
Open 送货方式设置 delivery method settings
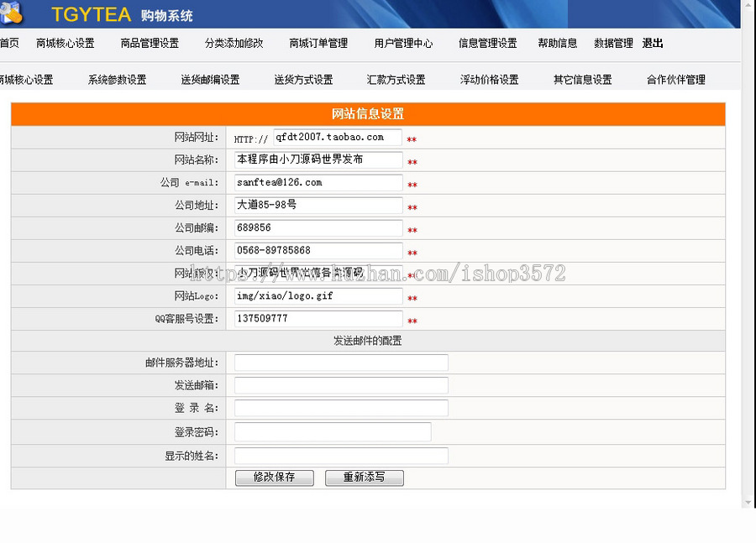point(303,79)
